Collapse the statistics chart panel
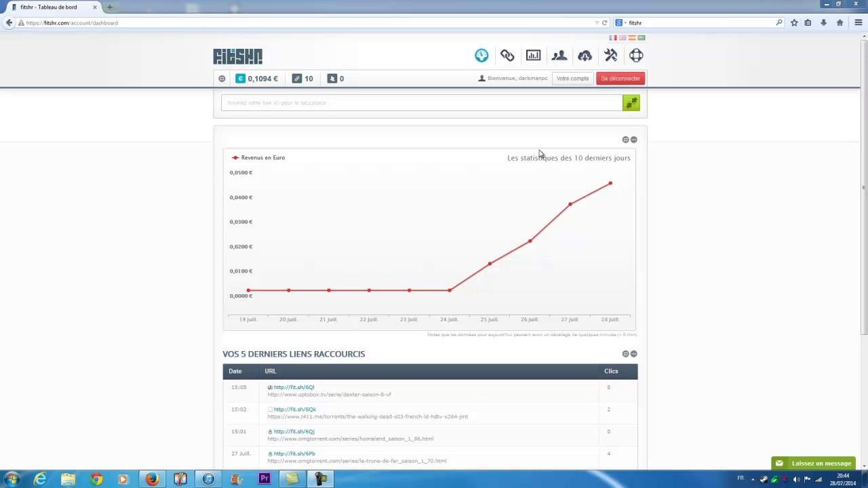Screen dimensions: 868x488 click(625, 140)
